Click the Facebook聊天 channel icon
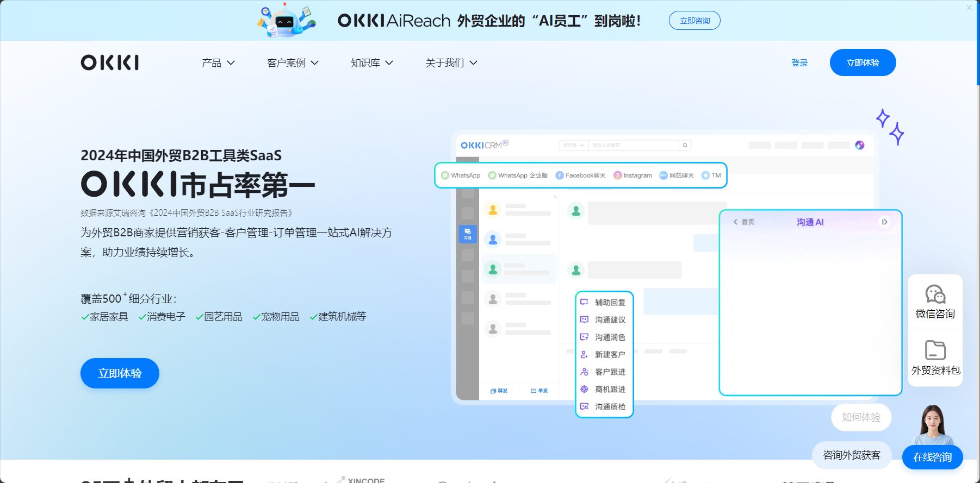 [559, 175]
